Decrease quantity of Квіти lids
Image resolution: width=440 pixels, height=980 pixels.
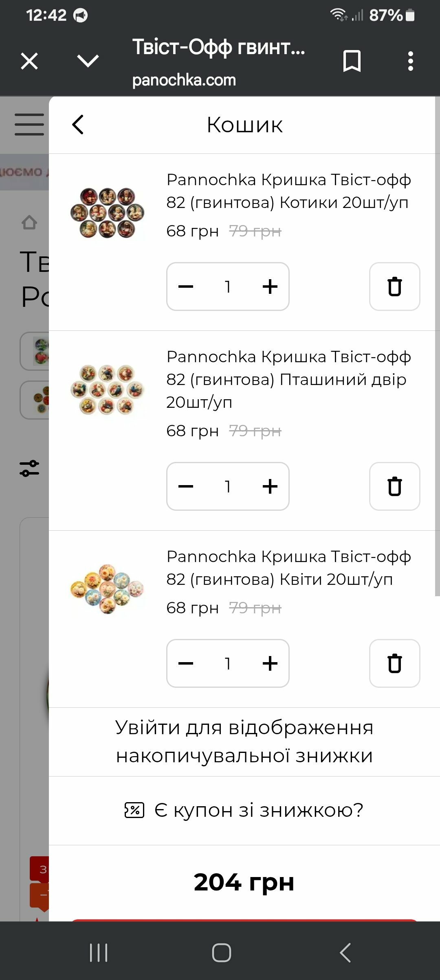click(x=186, y=663)
